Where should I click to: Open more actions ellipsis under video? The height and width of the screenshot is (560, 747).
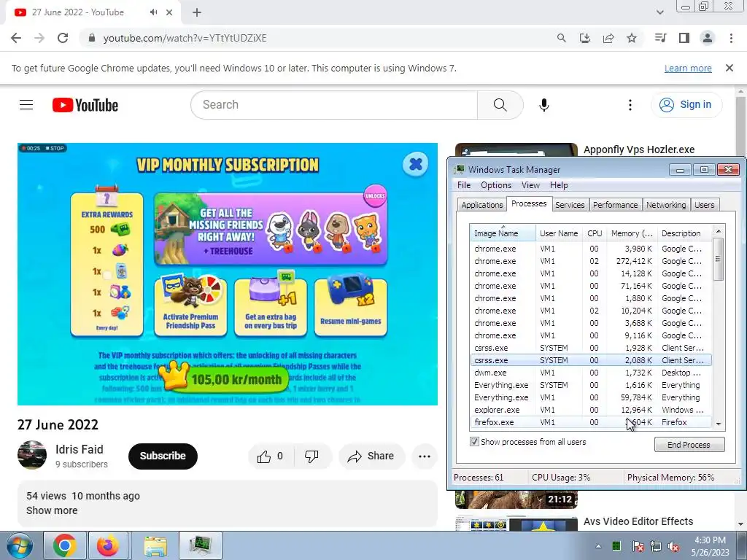pyautogui.click(x=425, y=456)
